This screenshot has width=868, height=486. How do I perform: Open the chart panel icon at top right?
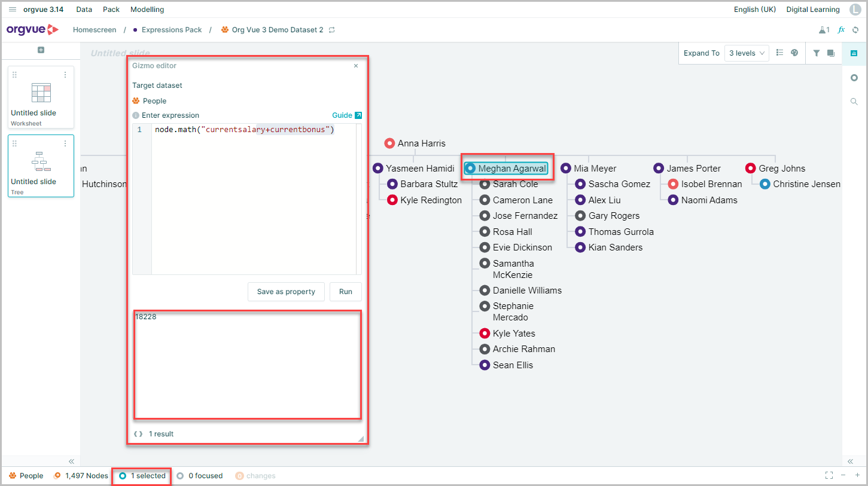click(854, 53)
